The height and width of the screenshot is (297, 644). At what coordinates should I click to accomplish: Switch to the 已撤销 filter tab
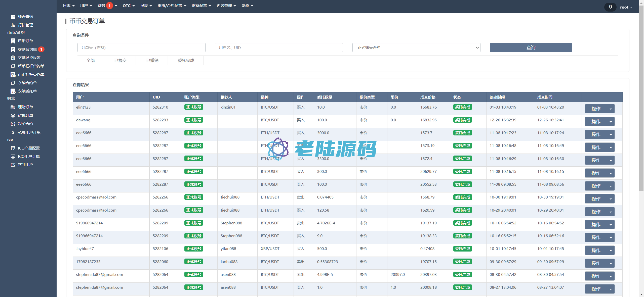coord(152,60)
